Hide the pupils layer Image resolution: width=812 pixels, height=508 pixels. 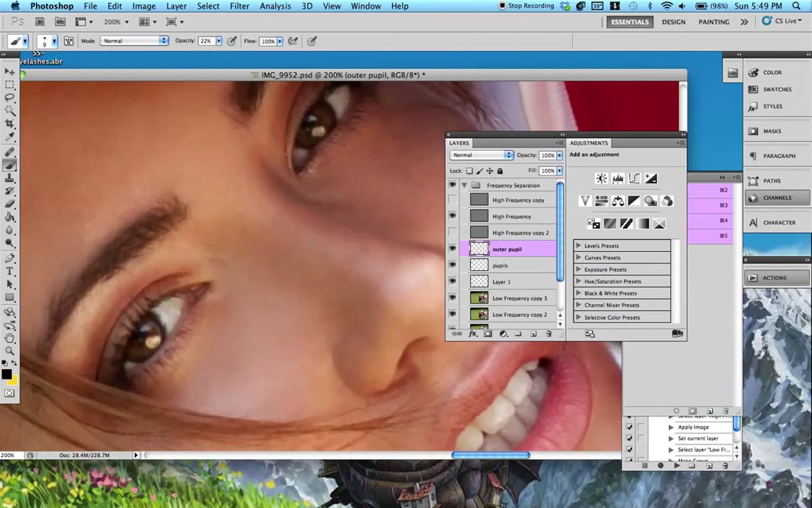point(452,266)
